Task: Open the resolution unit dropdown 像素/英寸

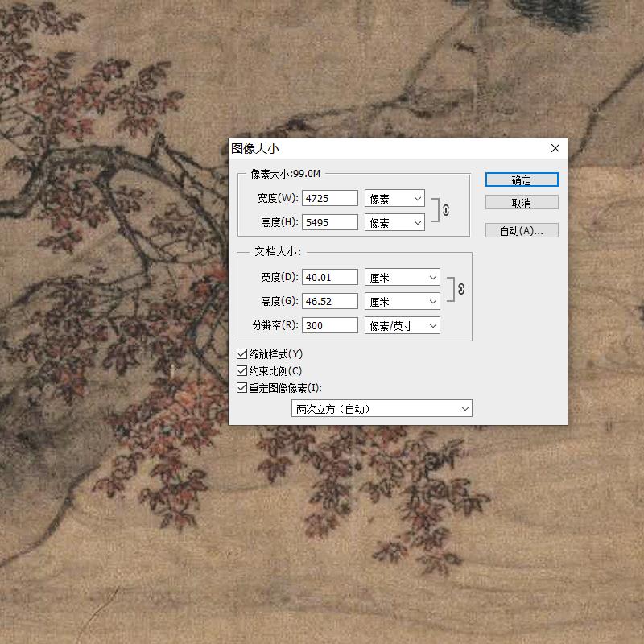Action: pyautogui.click(x=402, y=326)
